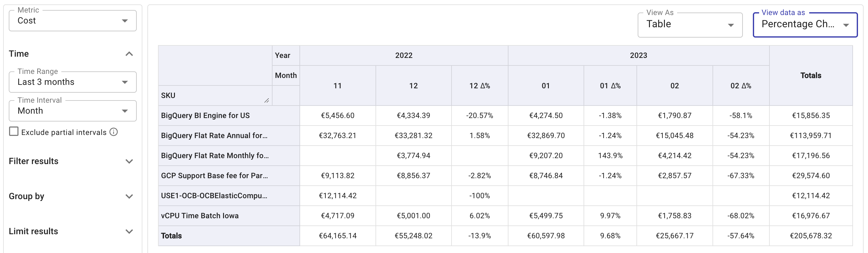Click the Year header label

(x=282, y=55)
